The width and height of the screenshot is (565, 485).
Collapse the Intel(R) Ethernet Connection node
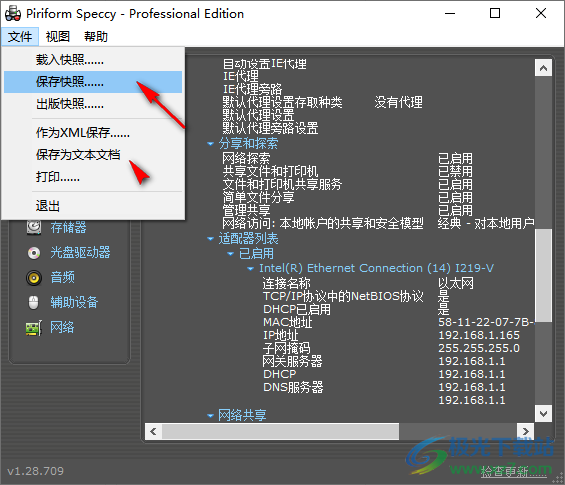tap(250, 269)
